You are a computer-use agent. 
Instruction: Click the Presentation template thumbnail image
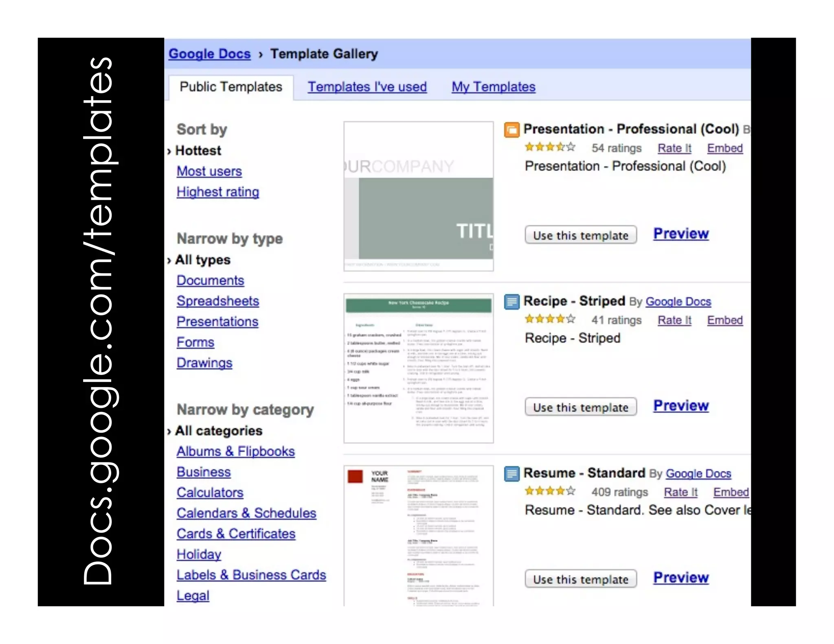418,196
